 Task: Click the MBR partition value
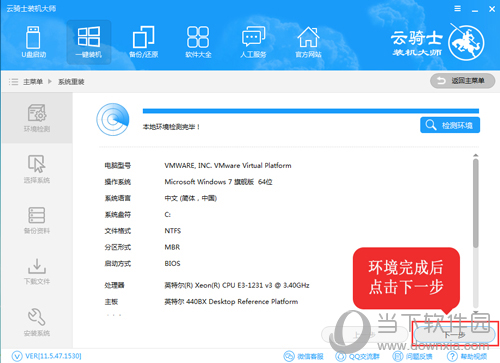172,247
